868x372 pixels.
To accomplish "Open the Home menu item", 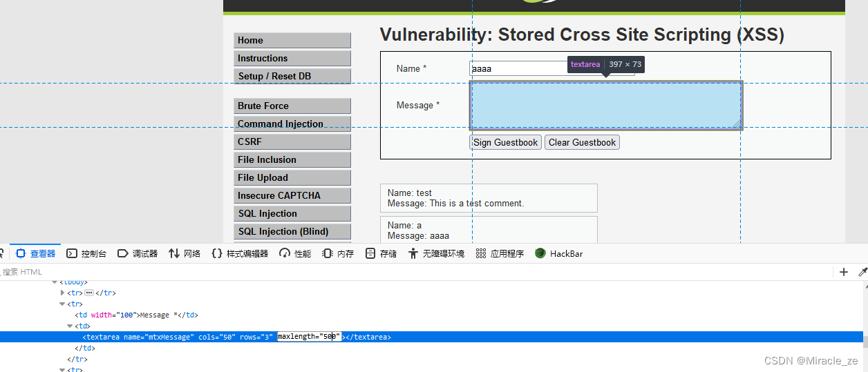I will click(292, 40).
